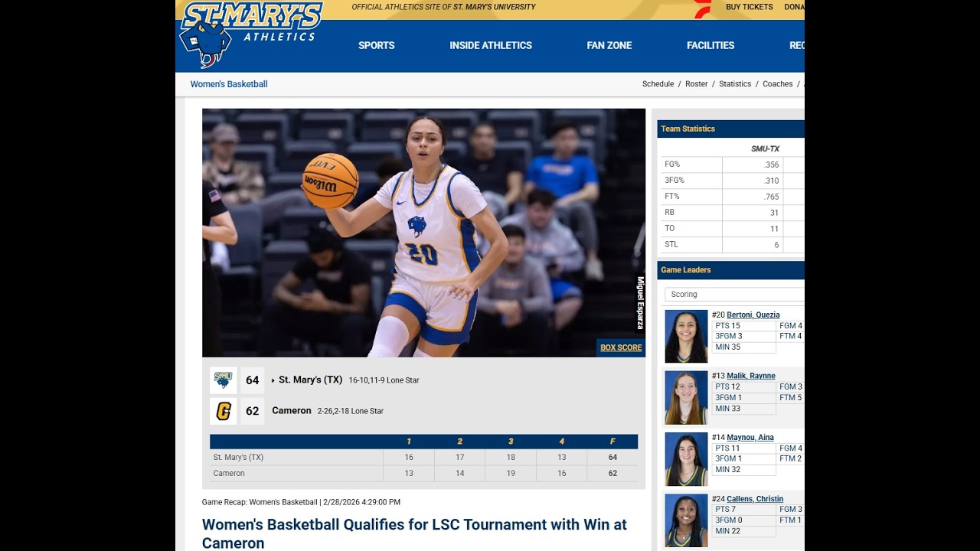Click Raynne Malik's headshot photo
The image size is (980, 551).
(686, 397)
